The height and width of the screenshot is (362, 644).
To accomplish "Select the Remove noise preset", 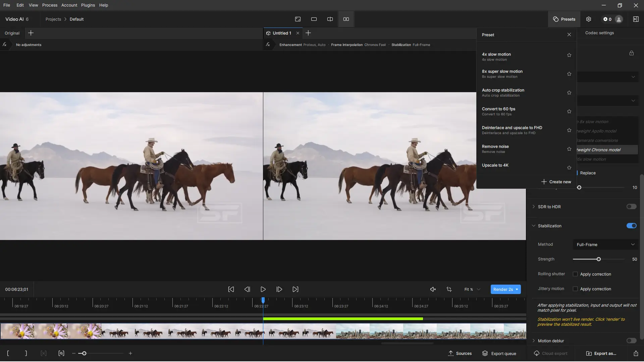I will [x=495, y=149].
